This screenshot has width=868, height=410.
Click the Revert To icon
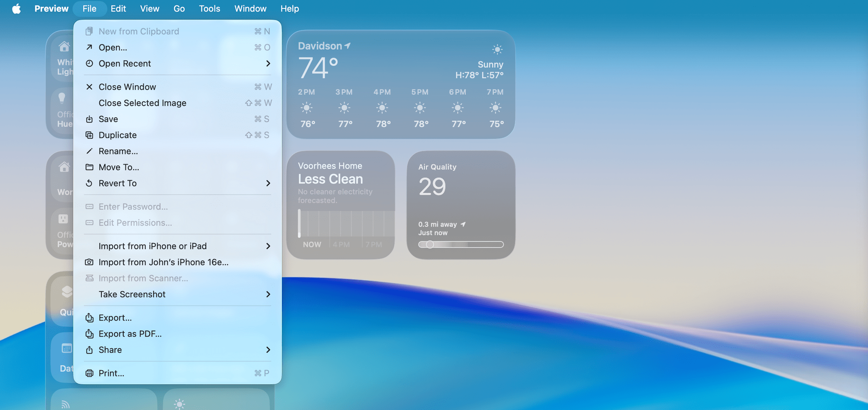pos(89,183)
